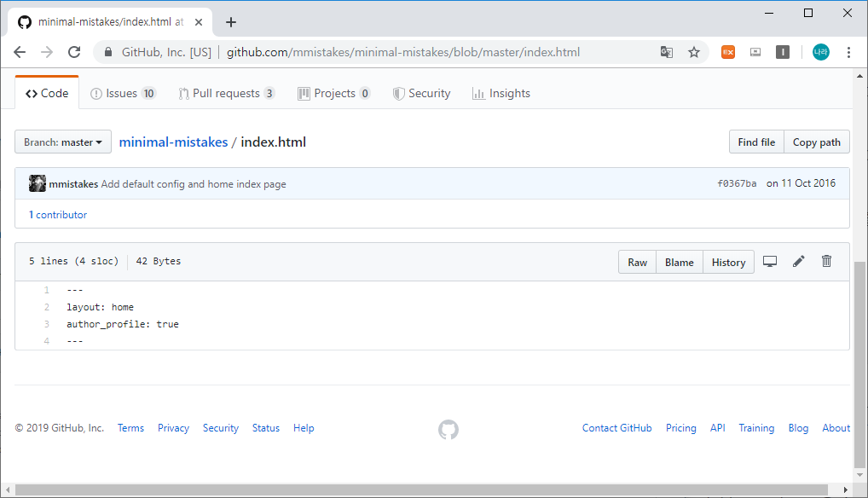Open the Blog footer link

(x=798, y=428)
